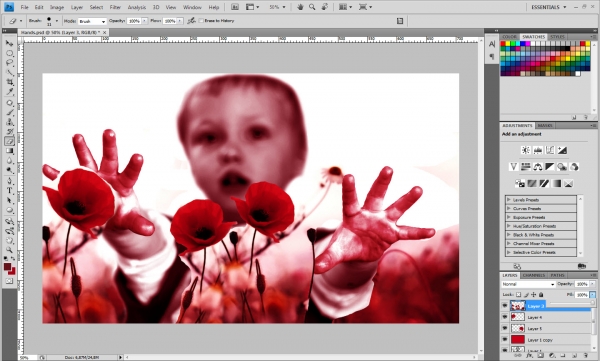Add a Levels adjustment
This screenshot has height=361, width=600.
point(538,150)
